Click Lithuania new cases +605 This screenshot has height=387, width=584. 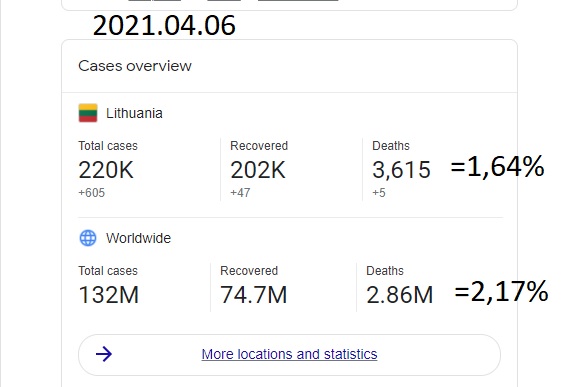tap(92, 193)
